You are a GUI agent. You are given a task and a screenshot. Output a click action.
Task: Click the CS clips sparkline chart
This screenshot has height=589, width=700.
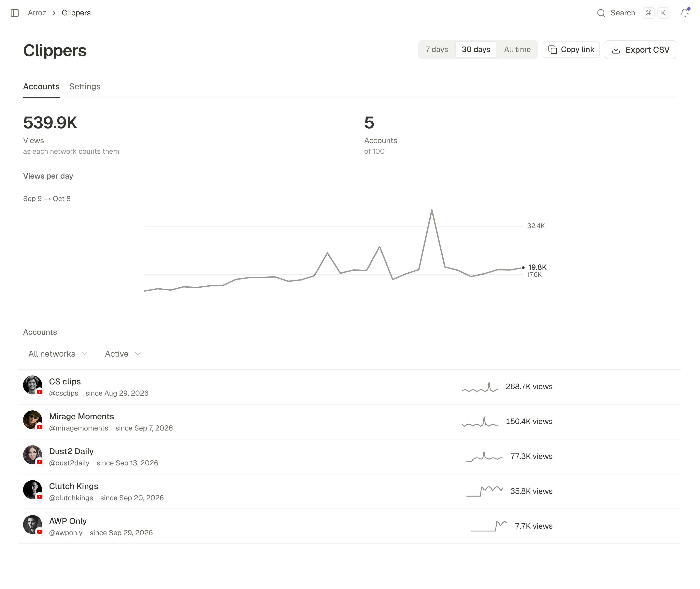point(479,387)
